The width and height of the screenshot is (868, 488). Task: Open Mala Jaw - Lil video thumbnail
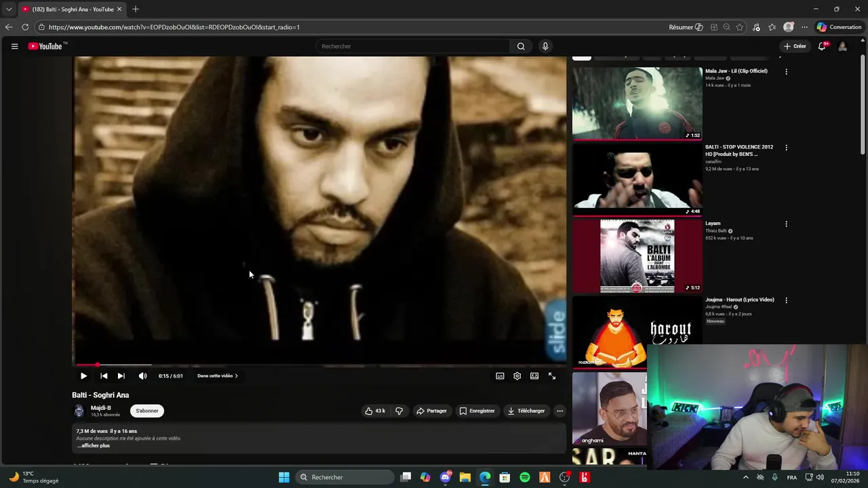(x=637, y=103)
